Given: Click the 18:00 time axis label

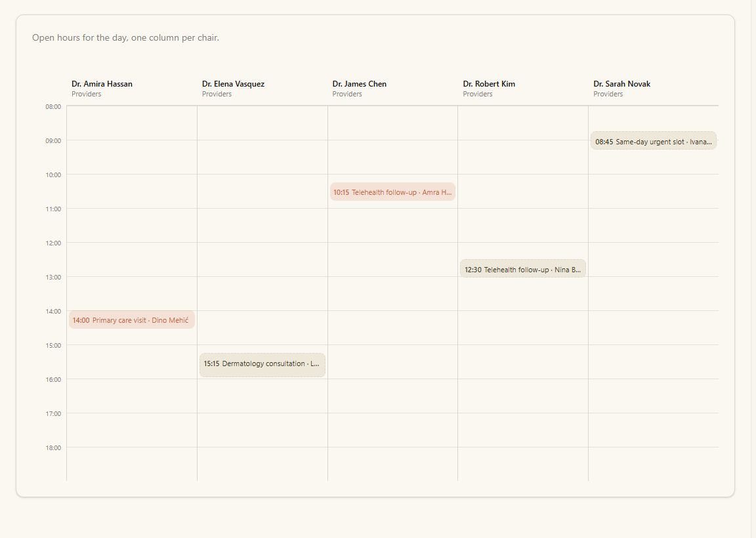Looking at the screenshot, I should pyautogui.click(x=54, y=448).
